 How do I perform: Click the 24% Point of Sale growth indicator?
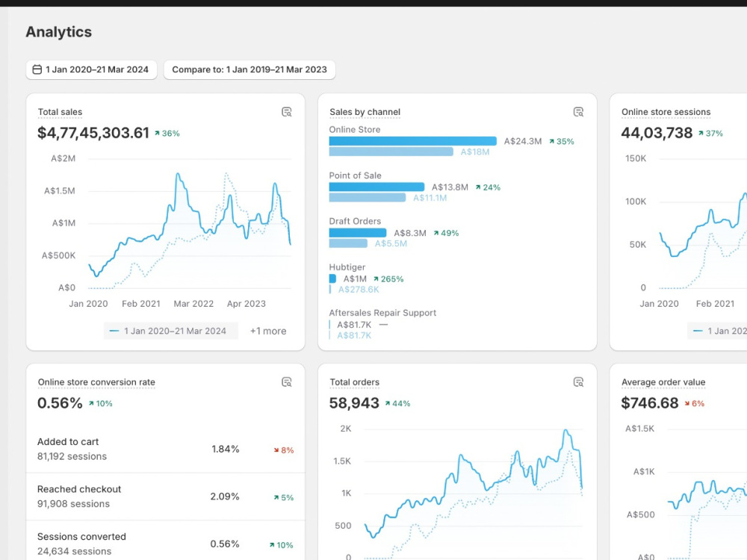pos(488,187)
